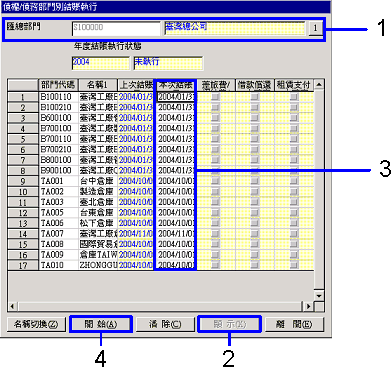Screen dimensions: 392x374
Task: Toggle 借款償還 checkbox for B700100 row
Action: click(x=255, y=128)
